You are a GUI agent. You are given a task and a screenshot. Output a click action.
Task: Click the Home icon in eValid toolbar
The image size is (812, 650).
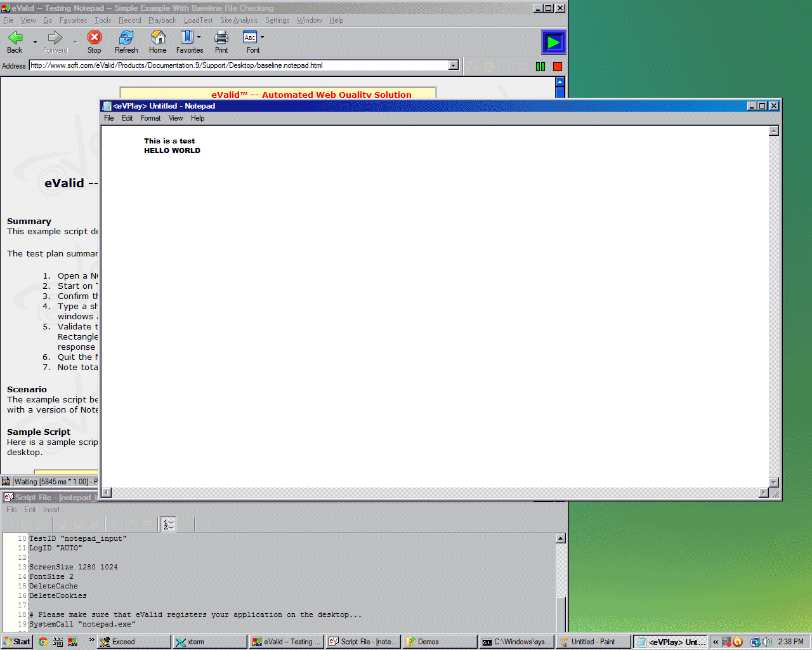(x=158, y=37)
